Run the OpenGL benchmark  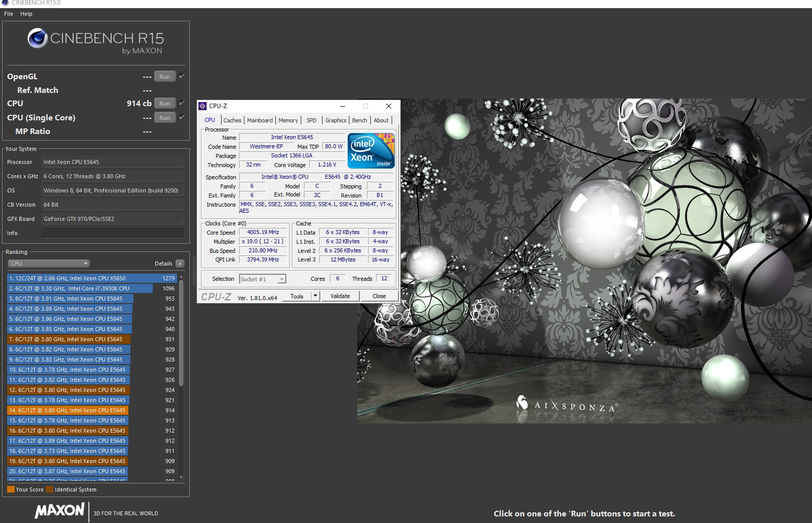click(x=165, y=77)
